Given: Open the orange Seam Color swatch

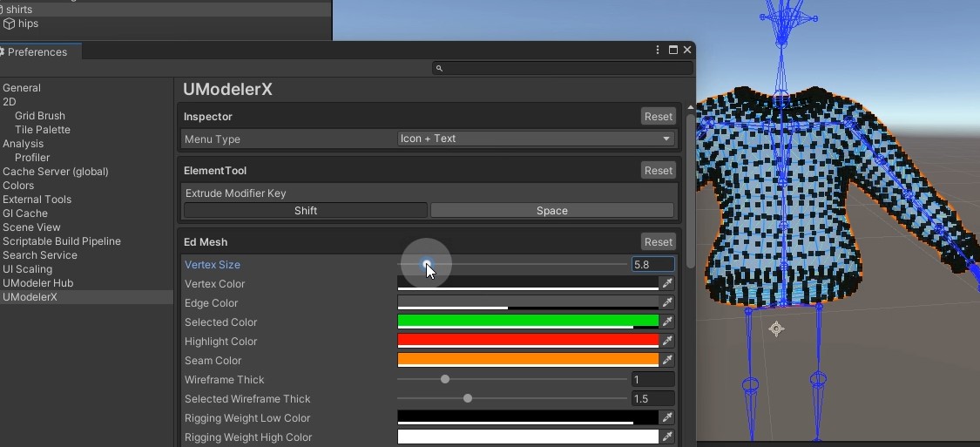Looking at the screenshot, I should click(528, 361).
